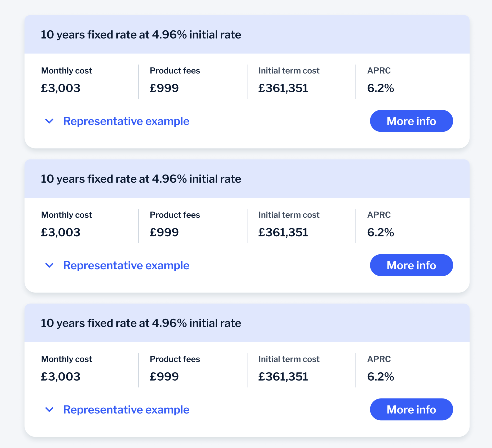Expand the Representative example on the second card
Viewport: 492px width, 448px height.
tap(126, 265)
